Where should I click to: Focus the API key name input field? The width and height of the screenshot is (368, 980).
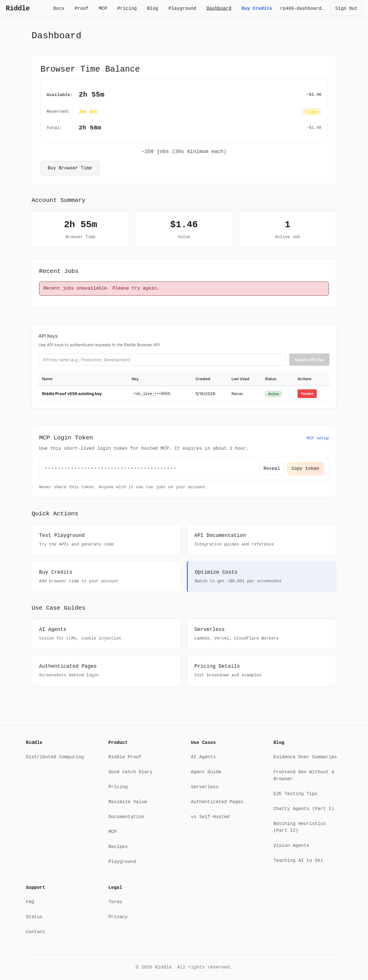162,359
